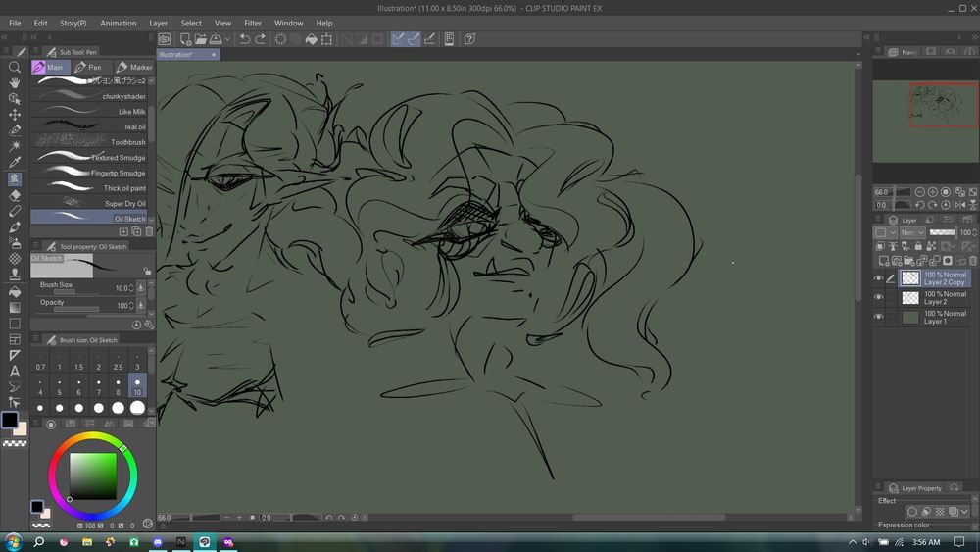The image size is (980, 552).
Task: Open the layer palette color dropdown
Action: coord(885,232)
